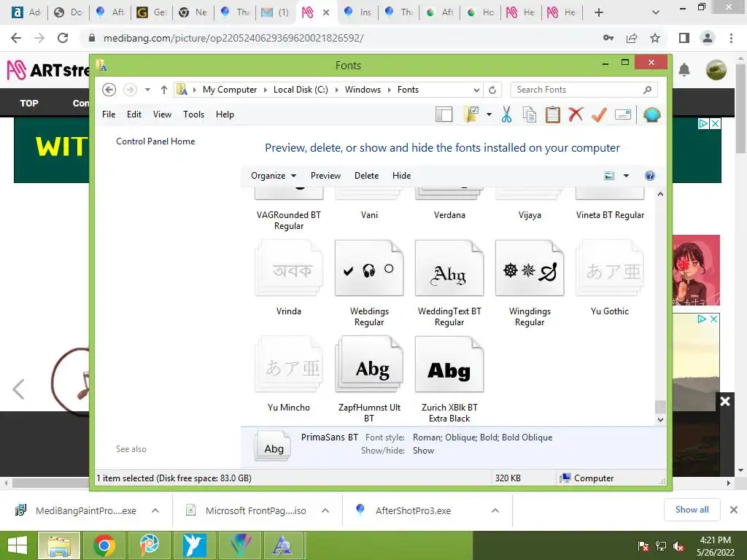Open Chrome side panel icon
Image resolution: width=747 pixels, height=560 pixels.
(x=684, y=38)
